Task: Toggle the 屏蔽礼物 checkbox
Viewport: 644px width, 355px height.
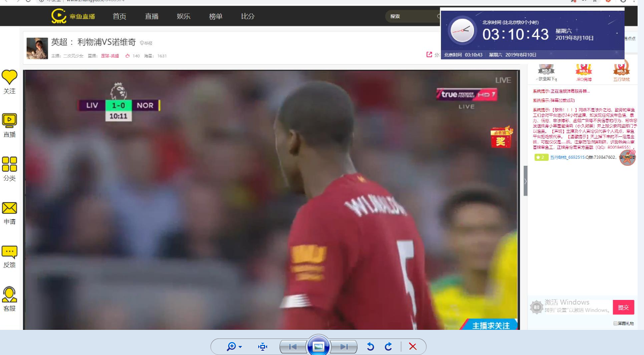Action: click(616, 323)
